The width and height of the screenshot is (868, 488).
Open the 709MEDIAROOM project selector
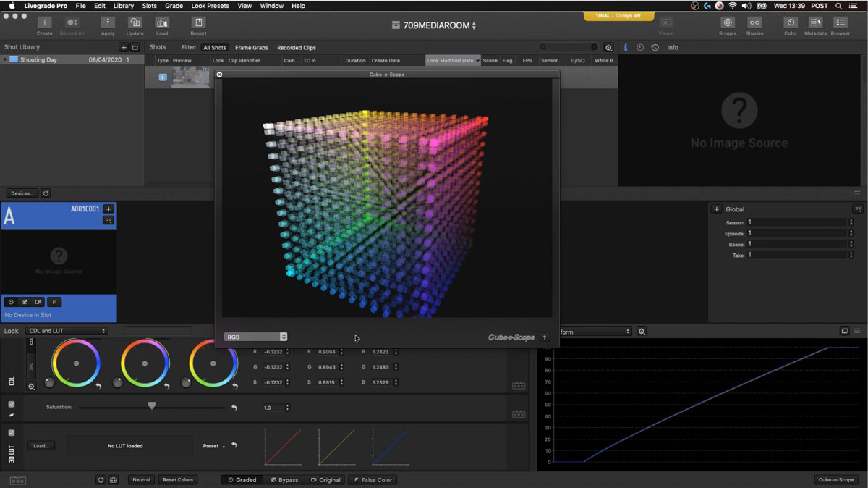coord(434,25)
